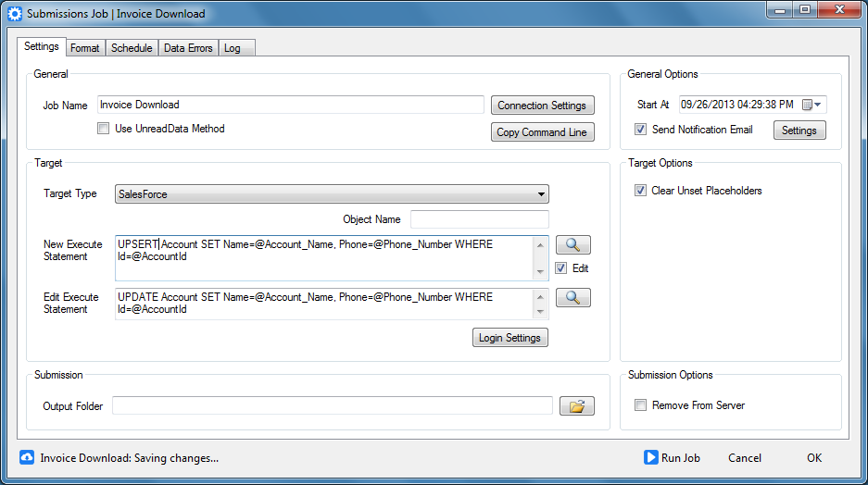Click scroll-down arrow of Edit Execute Statement
This screenshot has height=485, width=868.
pos(540,312)
